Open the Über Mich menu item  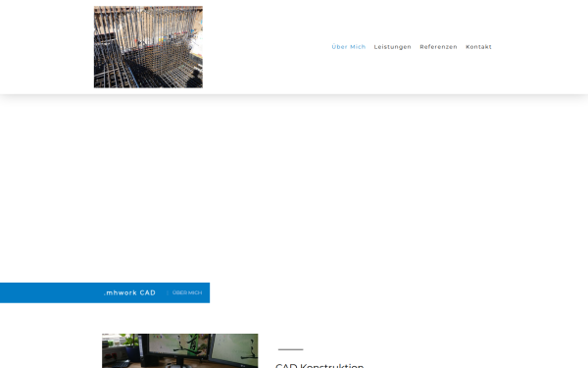[x=348, y=47]
